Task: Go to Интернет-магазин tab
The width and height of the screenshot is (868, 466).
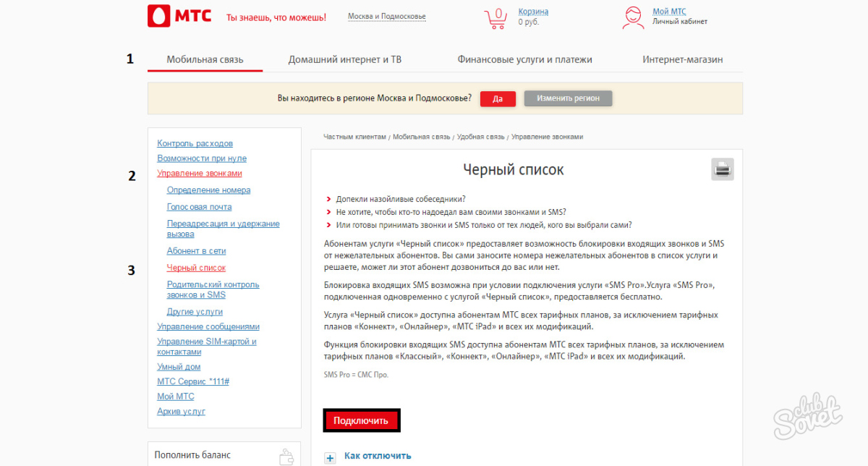Action: [683, 59]
